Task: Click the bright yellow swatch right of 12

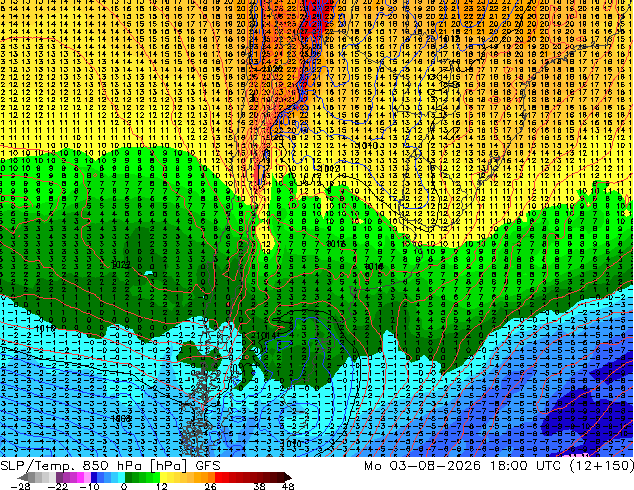Action: click(x=163, y=477)
